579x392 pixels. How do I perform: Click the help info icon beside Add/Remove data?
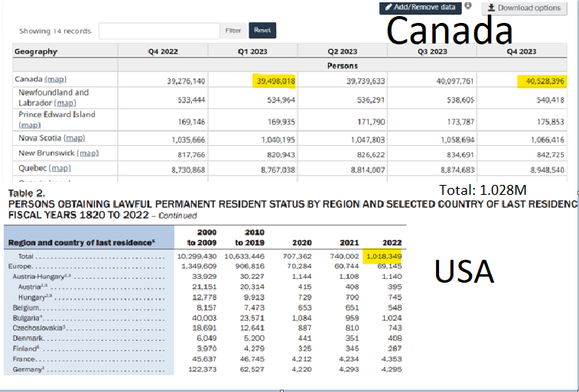pos(468,5)
